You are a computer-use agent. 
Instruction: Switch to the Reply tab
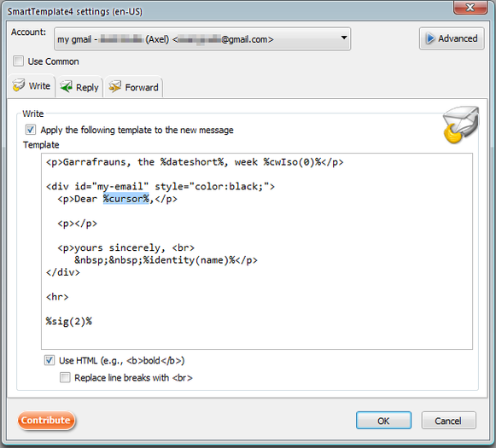pos(79,87)
